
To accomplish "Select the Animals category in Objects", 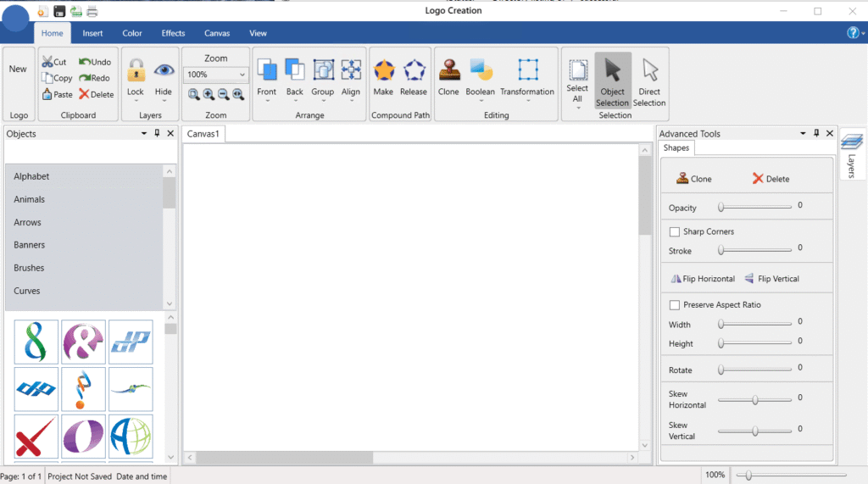I will [x=30, y=199].
